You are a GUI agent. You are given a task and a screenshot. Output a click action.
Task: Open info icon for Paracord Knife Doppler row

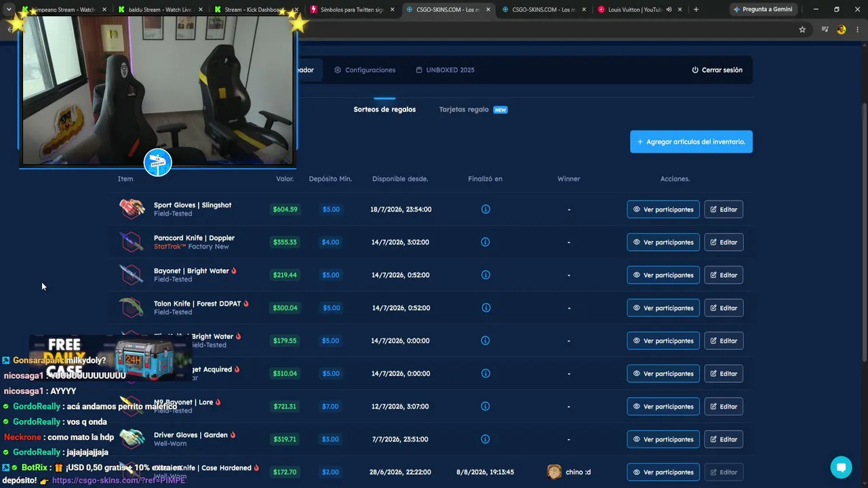pyautogui.click(x=486, y=242)
